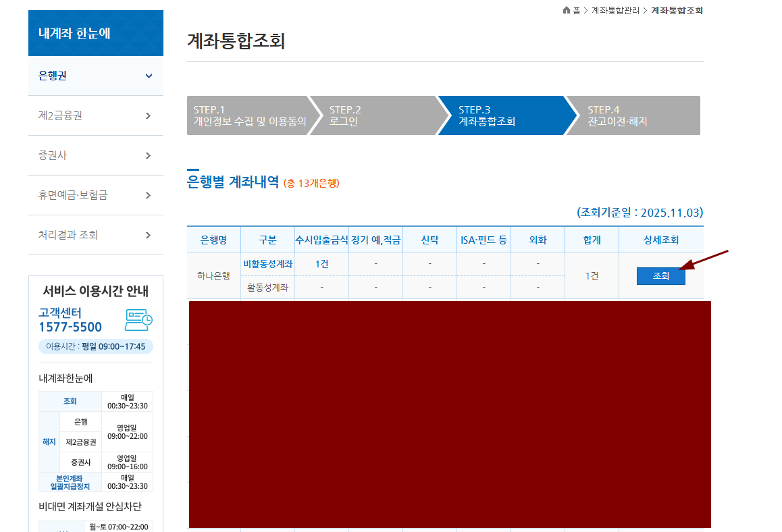Image resolution: width=782 pixels, height=532 pixels.
Task: Click the 1건 link under 수시입출금식
Action: pyautogui.click(x=321, y=263)
